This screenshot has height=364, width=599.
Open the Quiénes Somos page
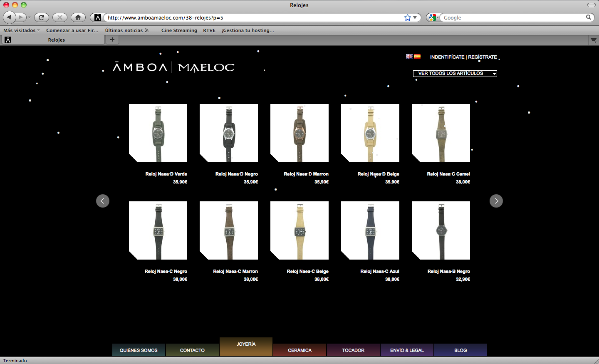tap(139, 350)
